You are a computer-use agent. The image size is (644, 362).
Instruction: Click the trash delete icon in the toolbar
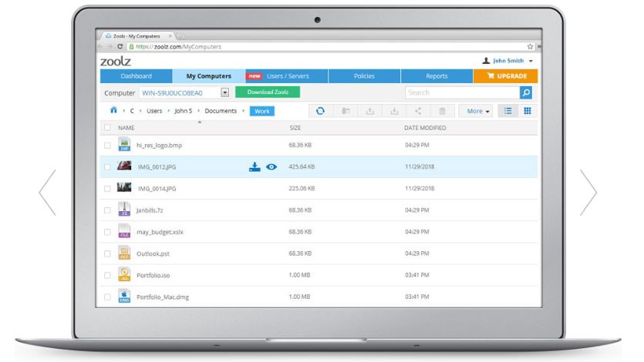(x=443, y=111)
